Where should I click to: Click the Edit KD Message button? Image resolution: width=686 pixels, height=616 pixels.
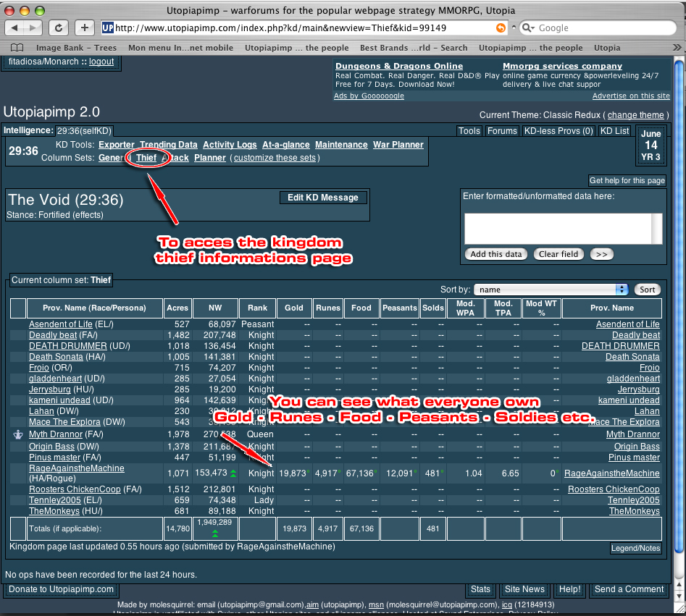pos(323,198)
